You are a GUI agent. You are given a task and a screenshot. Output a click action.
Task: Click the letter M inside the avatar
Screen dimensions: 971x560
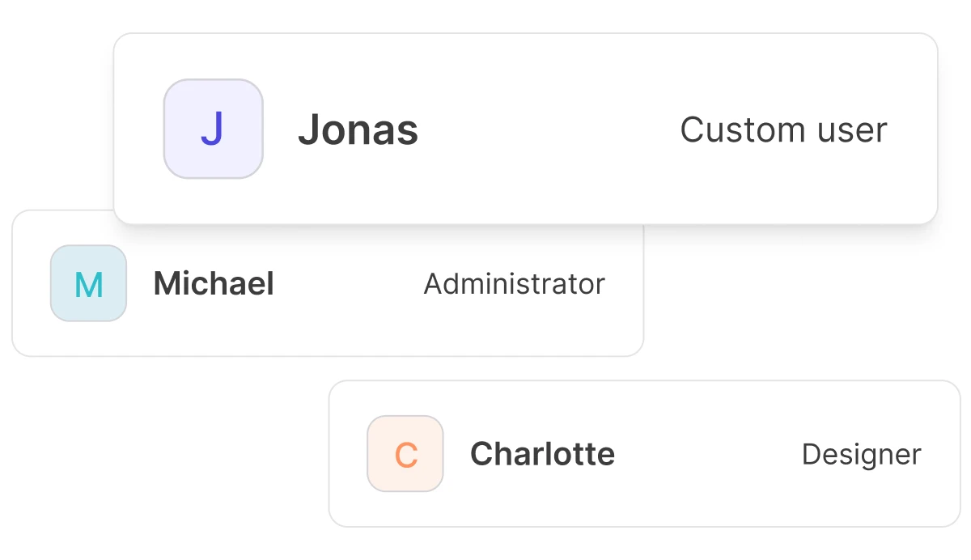coord(88,285)
